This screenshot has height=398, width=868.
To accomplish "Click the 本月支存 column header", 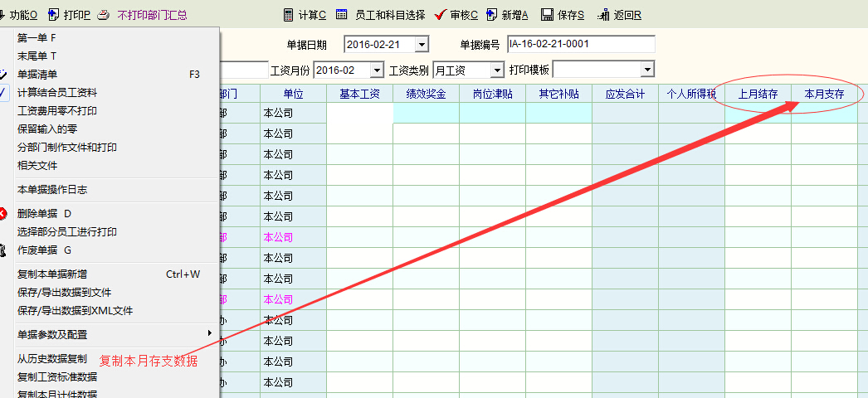I will pyautogui.click(x=824, y=94).
